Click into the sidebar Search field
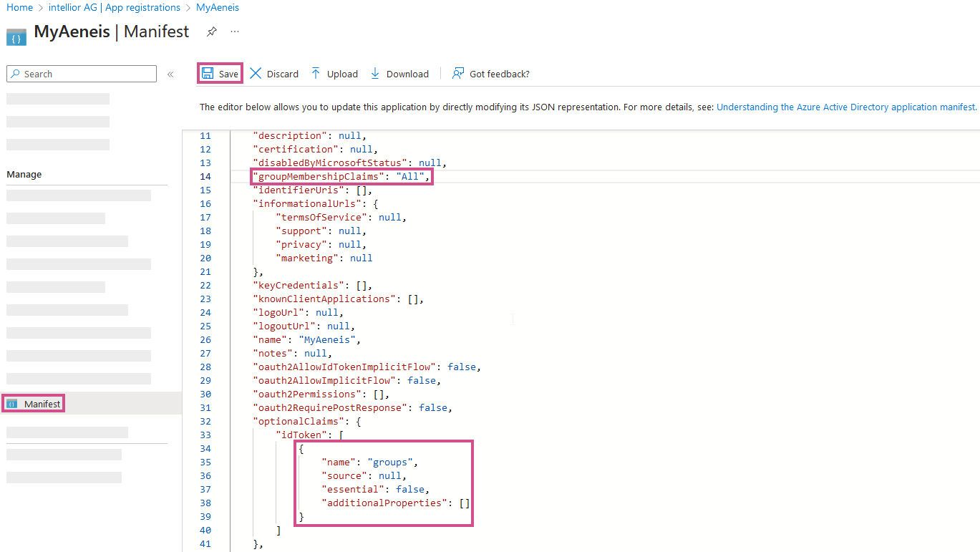This screenshot has height=552, width=980. tap(86, 74)
